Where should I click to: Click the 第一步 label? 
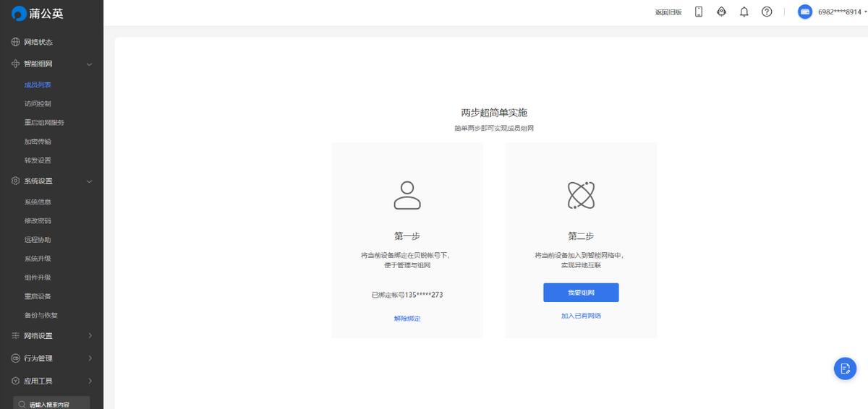(x=407, y=236)
